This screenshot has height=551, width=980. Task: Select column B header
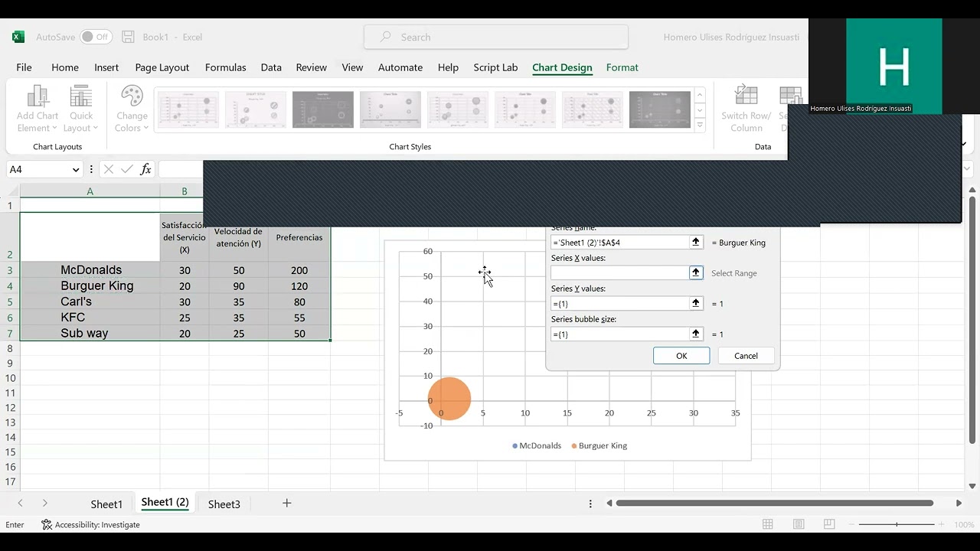(x=184, y=191)
